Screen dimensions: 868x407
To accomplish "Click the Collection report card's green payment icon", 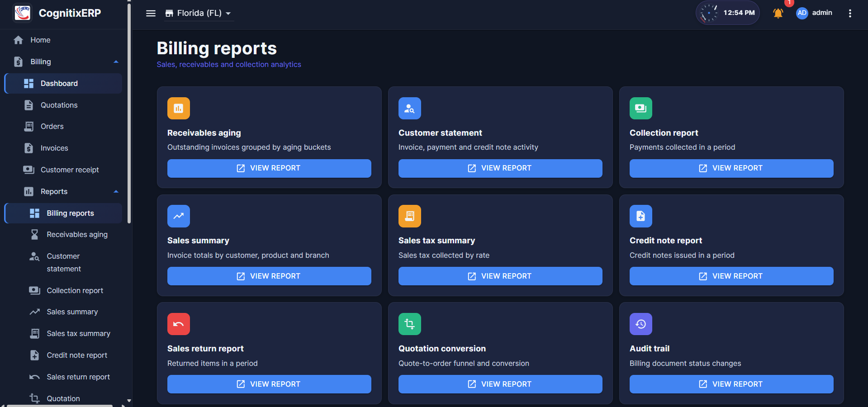I will (x=641, y=108).
